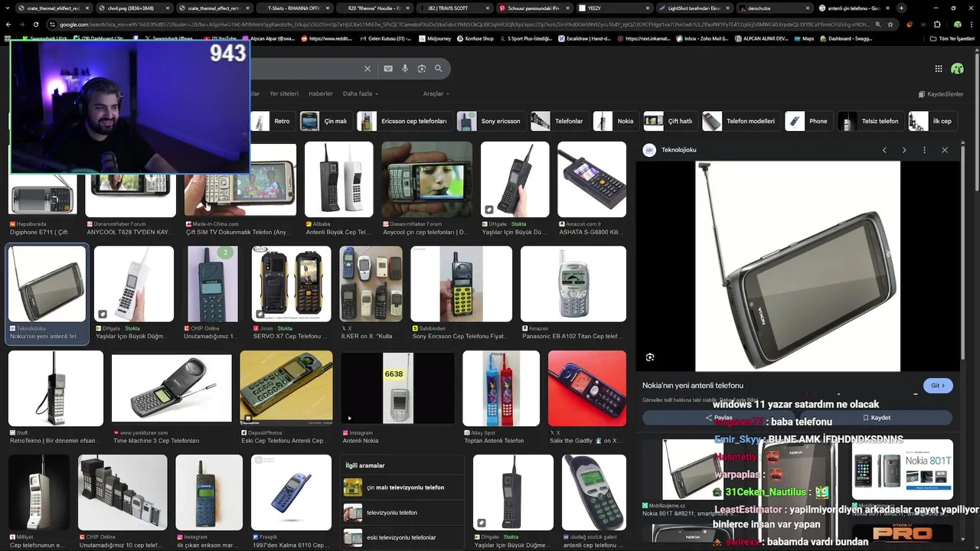Clear the Google search box text
The image size is (980, 551).
click(x=367, y=69)
